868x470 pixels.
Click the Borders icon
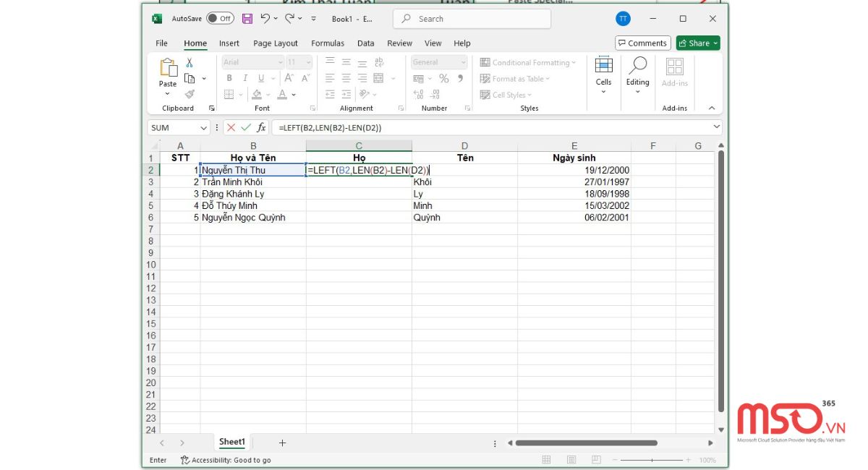click(229, 94)
